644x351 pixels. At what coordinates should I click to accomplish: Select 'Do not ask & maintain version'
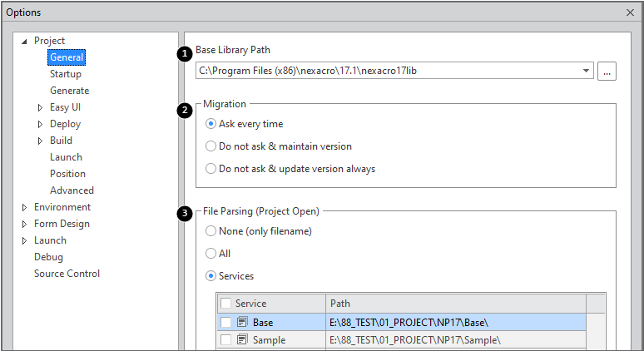pyautogui.click(x=211, y=146)
